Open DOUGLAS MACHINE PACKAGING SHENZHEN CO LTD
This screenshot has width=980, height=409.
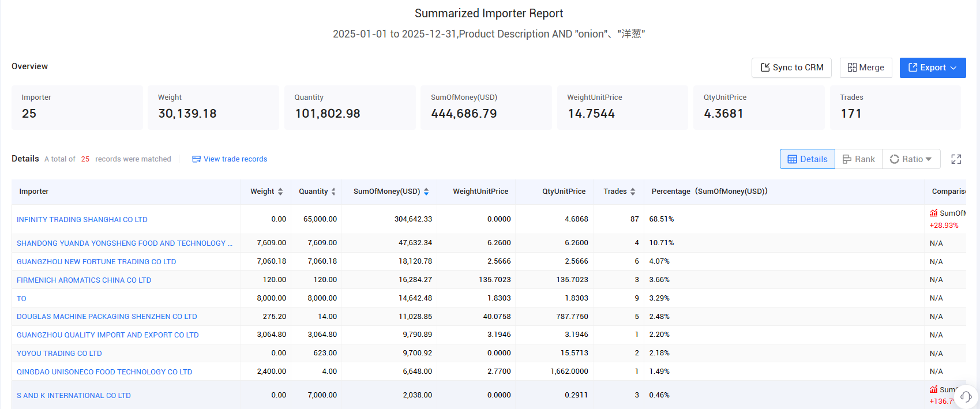point(107,317)
